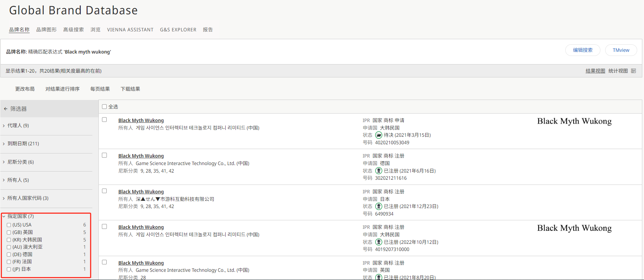
Task: Open the 更改布局 dropdown
Action: [25, 89]
